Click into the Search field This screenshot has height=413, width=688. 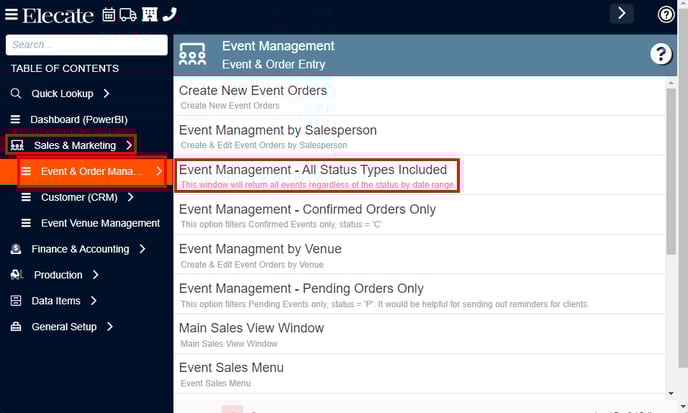[x=86, y=45]
